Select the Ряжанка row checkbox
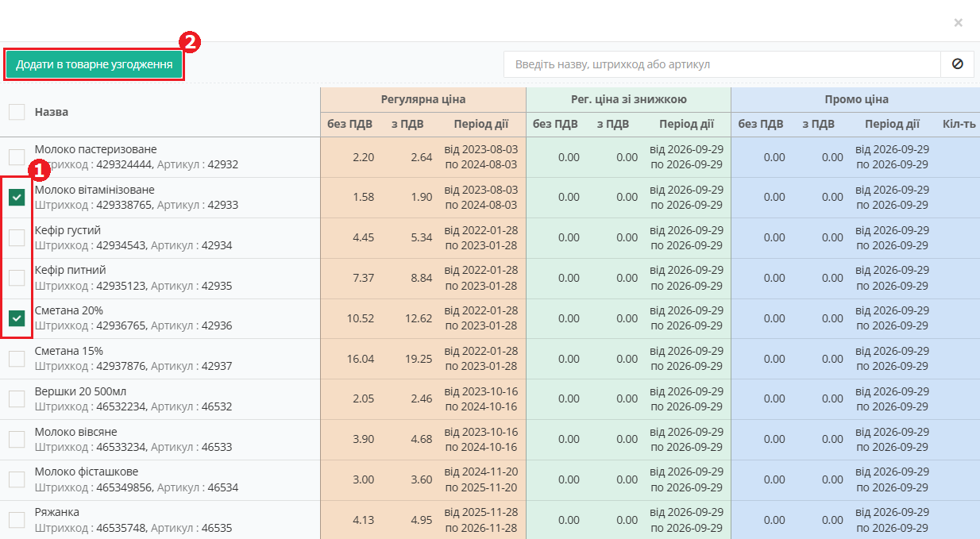 [17, 520]
